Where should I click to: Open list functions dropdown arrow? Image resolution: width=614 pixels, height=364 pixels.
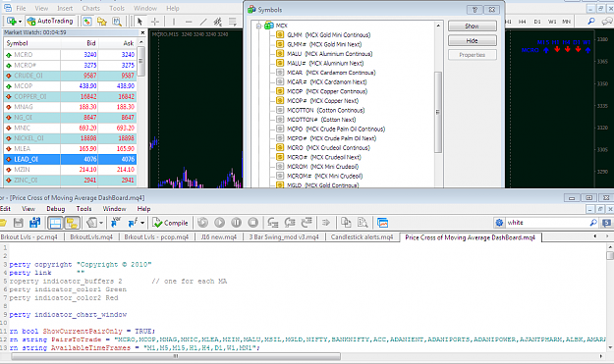click(x=142, y=223)
